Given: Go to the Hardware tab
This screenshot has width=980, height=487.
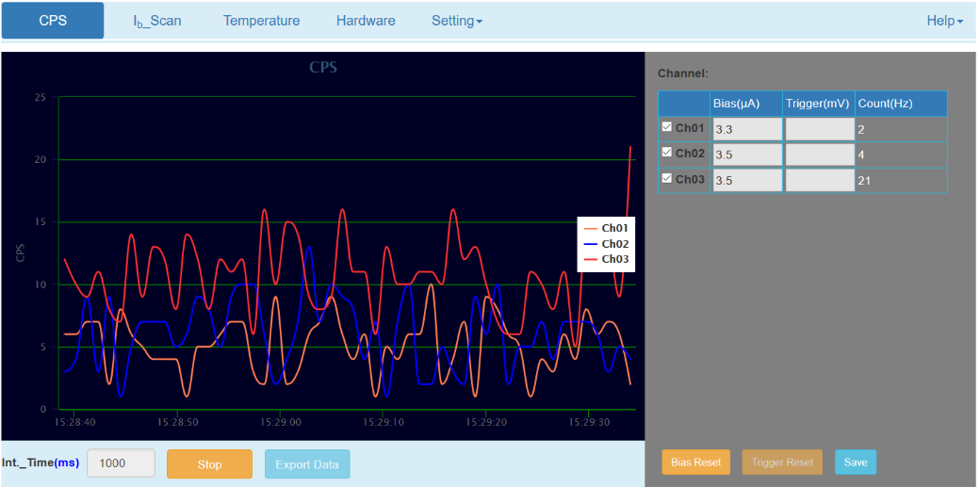Looking at the screenshot, I should pyautogui.click(x=366, y=21).
